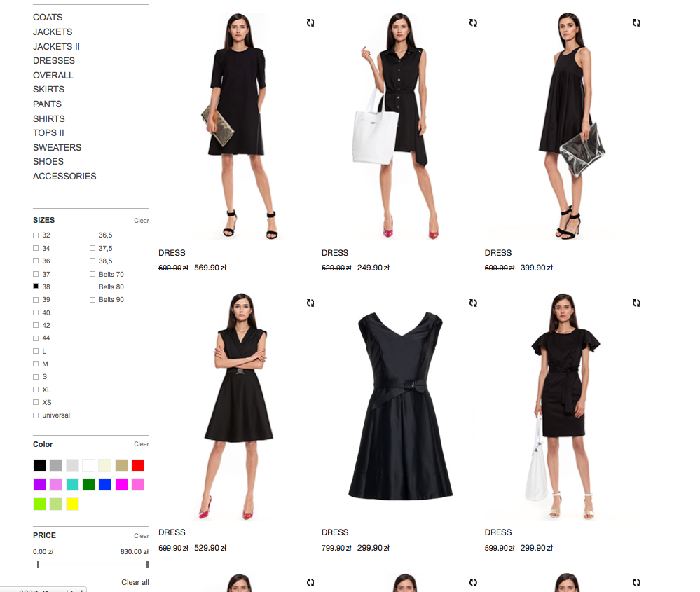Open the OVERALL category

pos(53,76)
